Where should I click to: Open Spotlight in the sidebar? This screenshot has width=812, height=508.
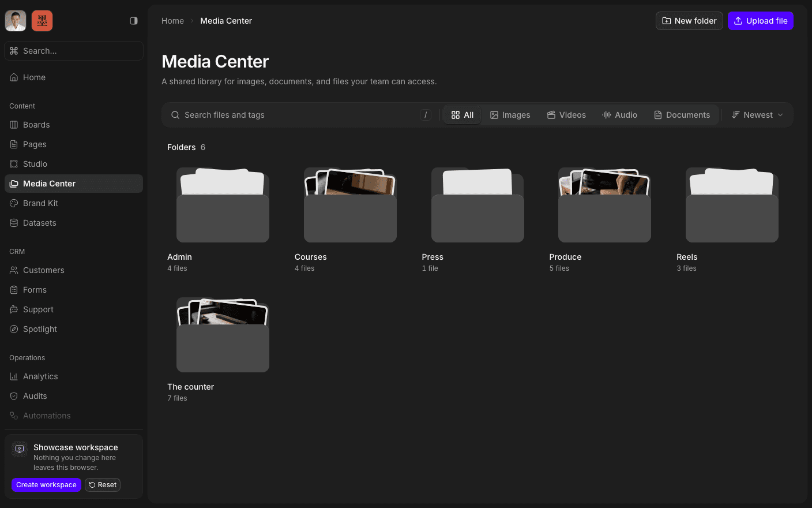point(74,329)
